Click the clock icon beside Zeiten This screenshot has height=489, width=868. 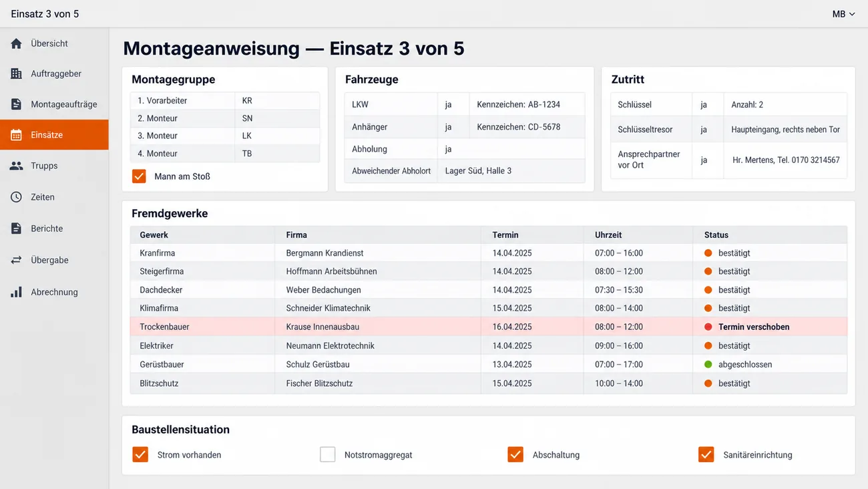point(16,197)
